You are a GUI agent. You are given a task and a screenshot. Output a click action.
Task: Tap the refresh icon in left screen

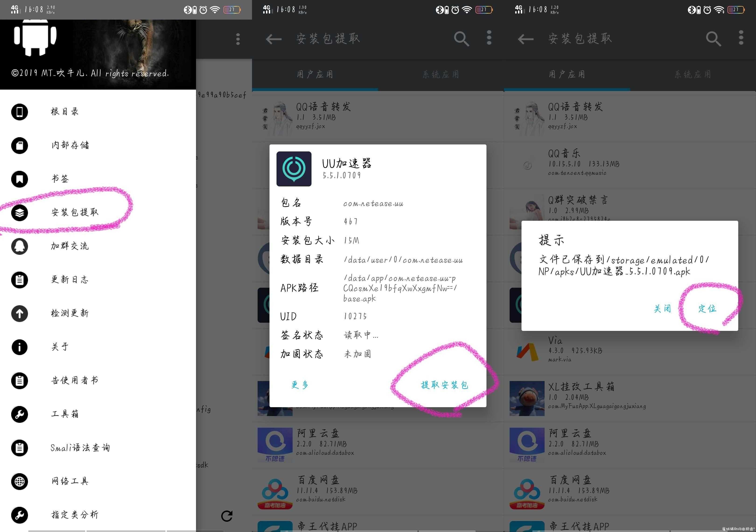227,516
